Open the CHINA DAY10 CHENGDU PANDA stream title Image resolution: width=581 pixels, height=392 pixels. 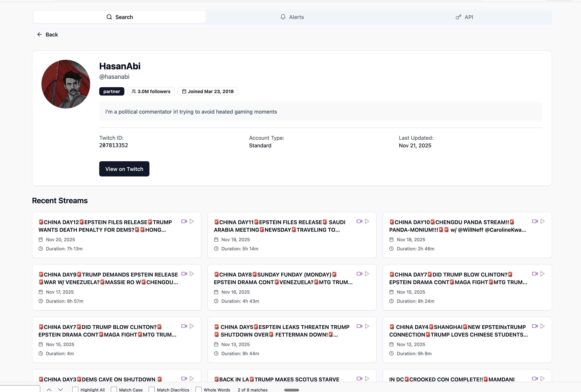[457, 226]
